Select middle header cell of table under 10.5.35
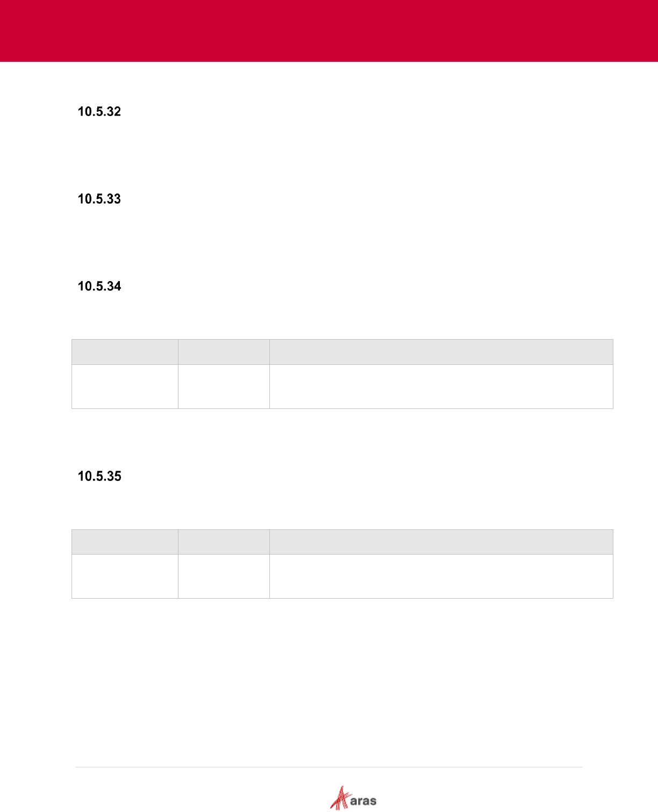The image size is (658, 812). point(224,542)
